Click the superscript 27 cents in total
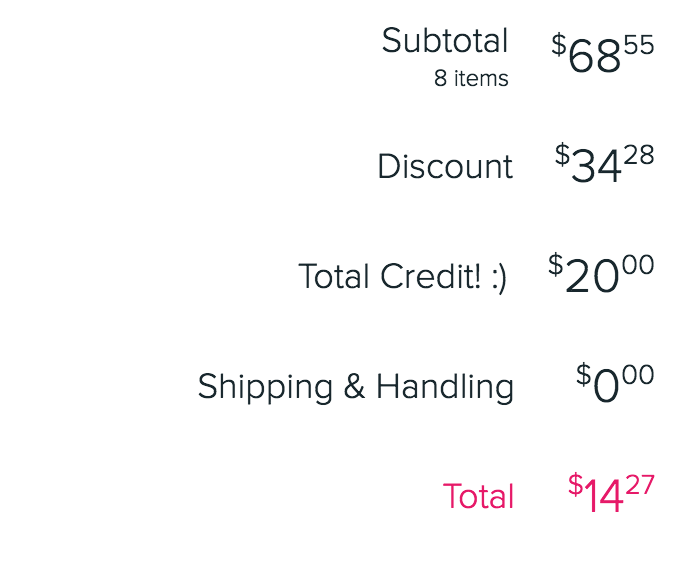 point(640,485)
